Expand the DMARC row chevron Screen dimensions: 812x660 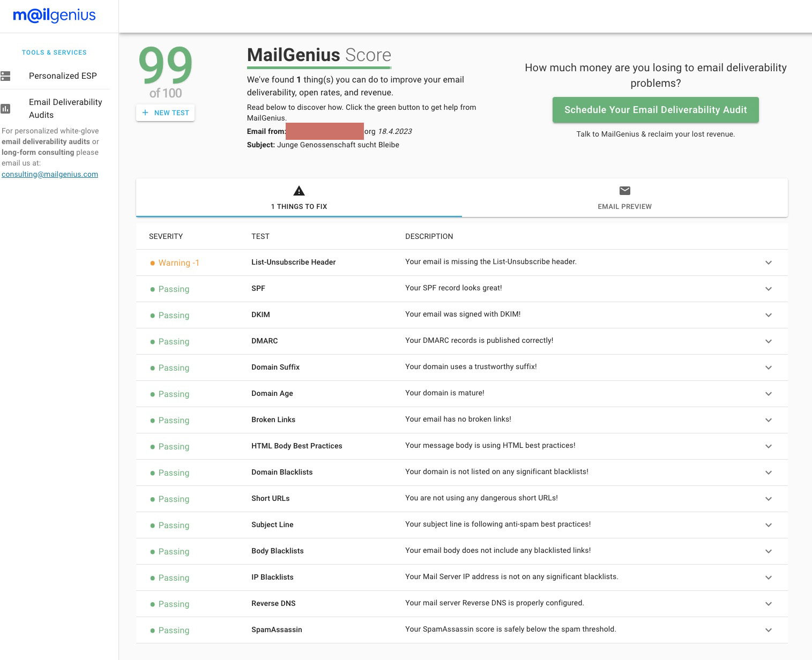[x=769, y=341]
